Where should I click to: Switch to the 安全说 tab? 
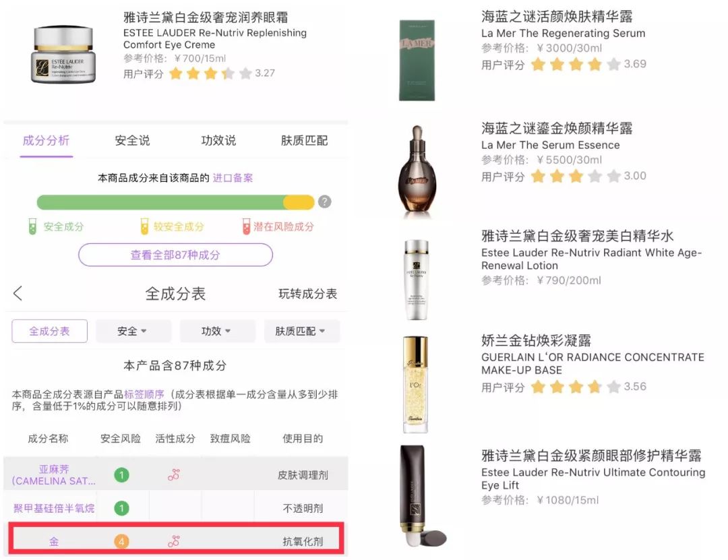(132, 140)
